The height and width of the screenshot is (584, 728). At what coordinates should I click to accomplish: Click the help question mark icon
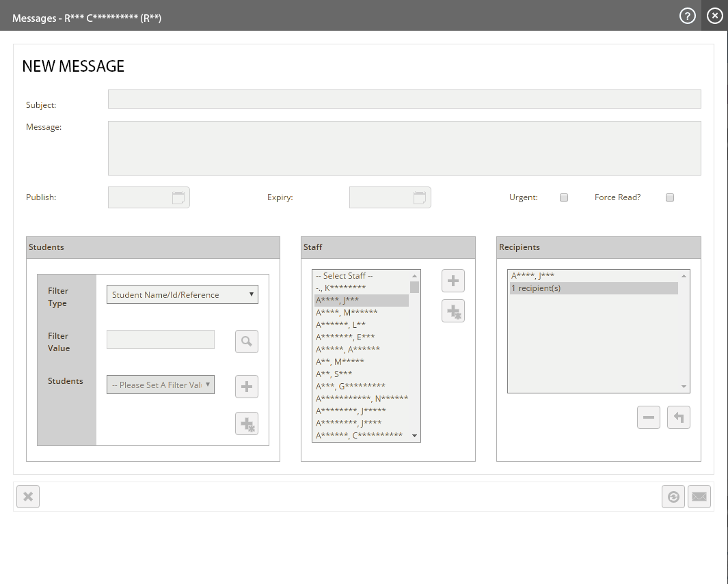pyautogui.click(x=687, y=16)
